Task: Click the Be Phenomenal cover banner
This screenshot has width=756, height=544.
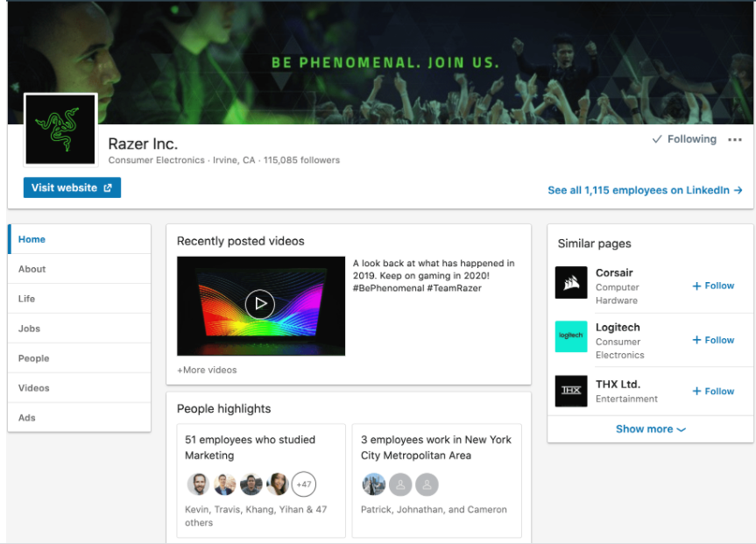Action: tap(381, 63)
